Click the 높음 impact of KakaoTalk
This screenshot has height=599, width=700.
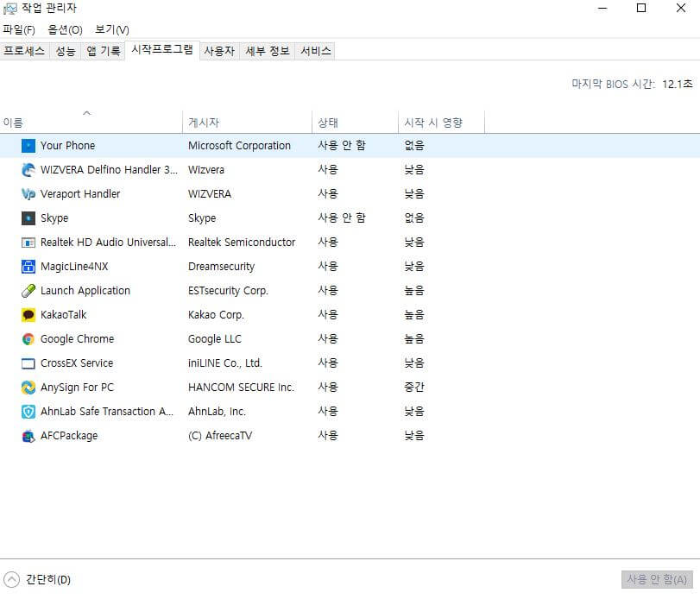[x=414, y=315]
